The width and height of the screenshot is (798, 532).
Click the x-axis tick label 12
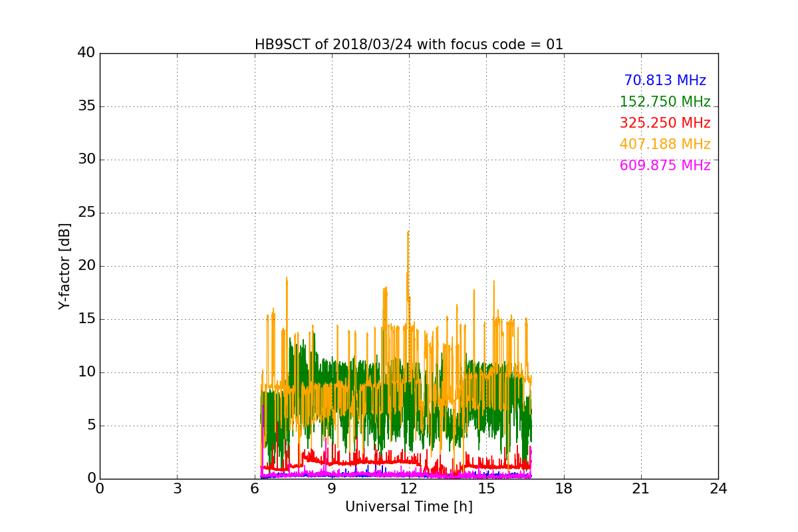pyautogui.click(x=409, y=489)
